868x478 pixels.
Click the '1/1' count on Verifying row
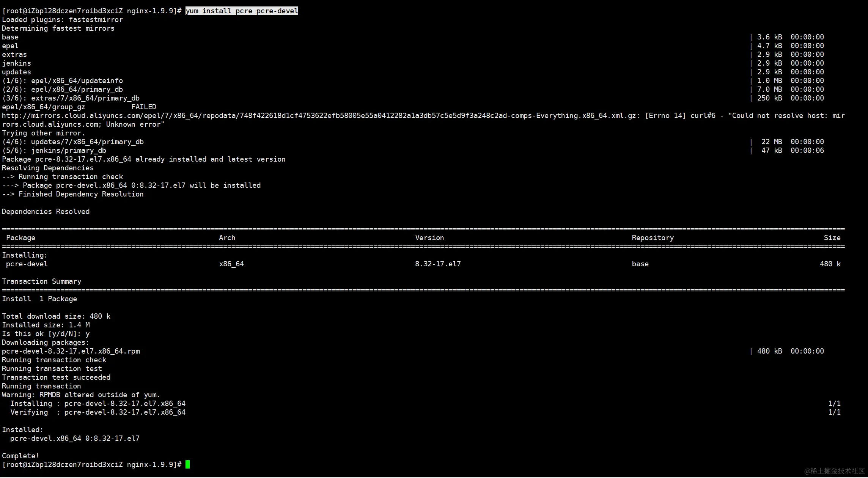click(x=834, y=412)
